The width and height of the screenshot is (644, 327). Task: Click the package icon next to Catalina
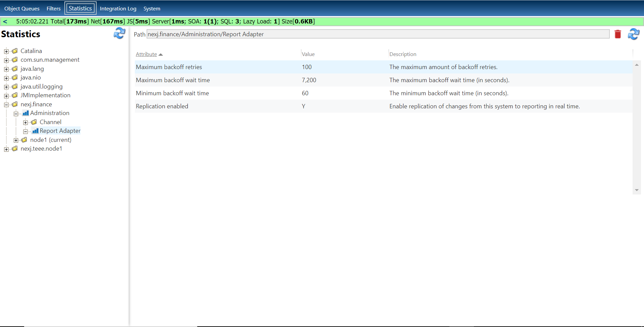[14, 51]
